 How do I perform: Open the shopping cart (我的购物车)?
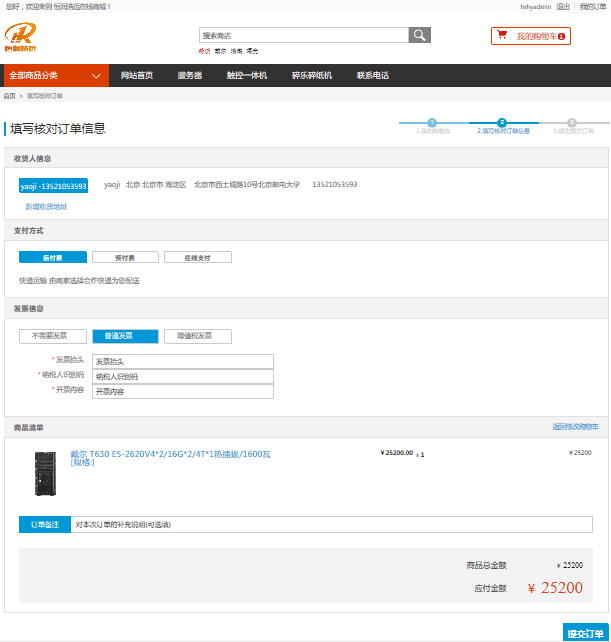(x=530, y=36)
